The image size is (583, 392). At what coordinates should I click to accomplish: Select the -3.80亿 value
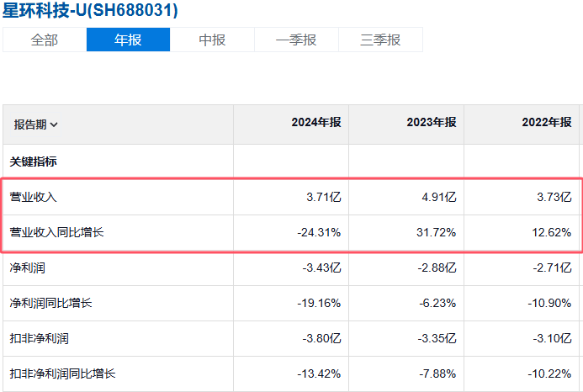321,338
